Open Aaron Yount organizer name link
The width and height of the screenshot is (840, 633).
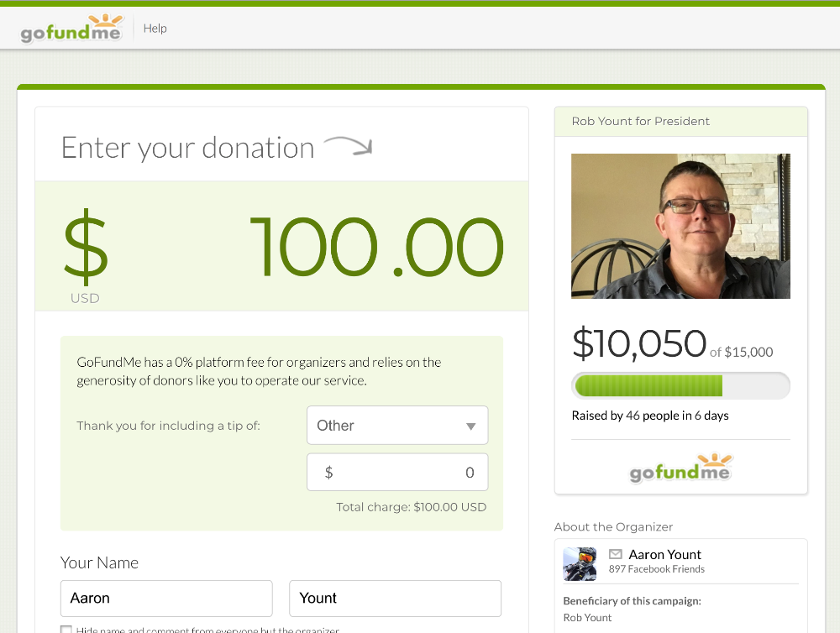coord(664,554)
